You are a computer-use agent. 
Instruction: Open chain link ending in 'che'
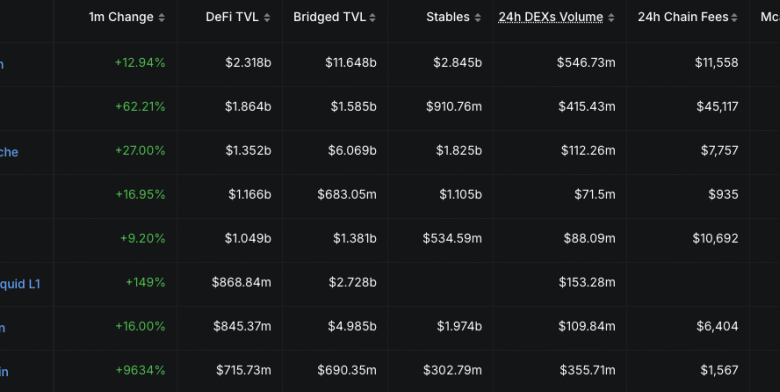click(x=9, y=152)
